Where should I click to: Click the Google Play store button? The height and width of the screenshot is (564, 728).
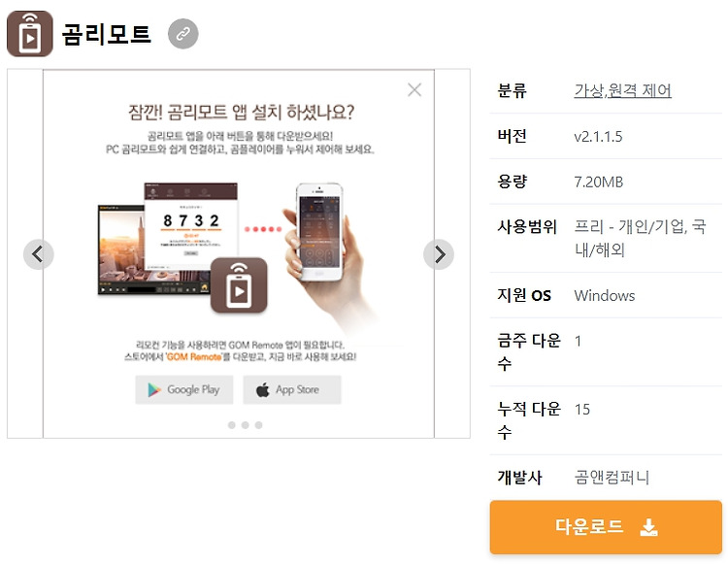pos(184,390)
